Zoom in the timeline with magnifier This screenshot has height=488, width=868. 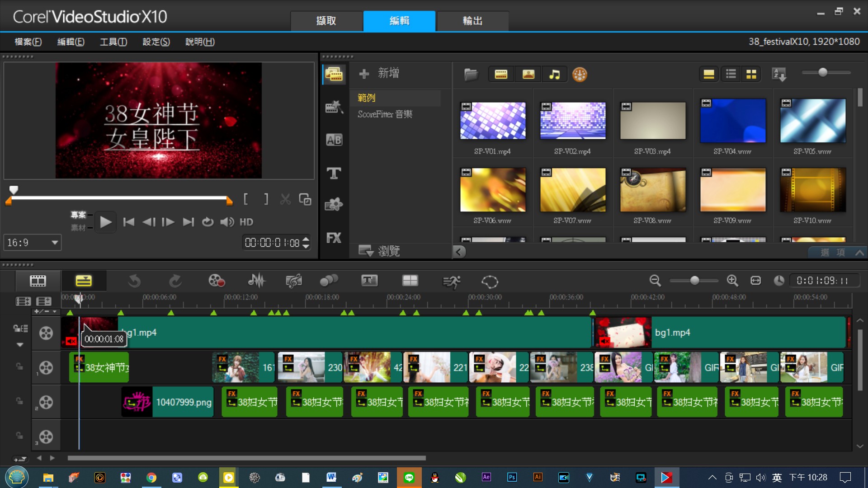click(732, 281)
